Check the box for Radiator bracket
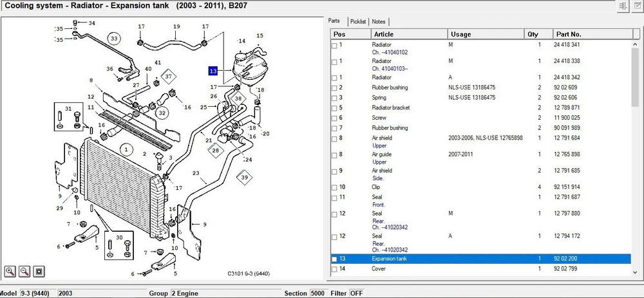Image resolution: width=644 pixels, height=298 pixels. coord(334,108)
